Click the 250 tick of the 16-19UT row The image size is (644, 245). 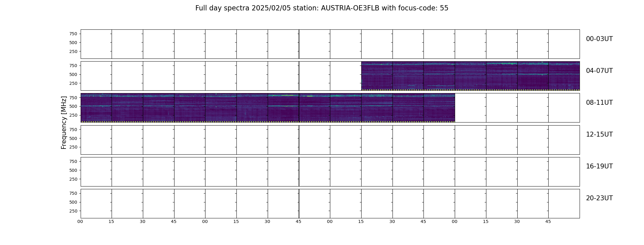73,179
